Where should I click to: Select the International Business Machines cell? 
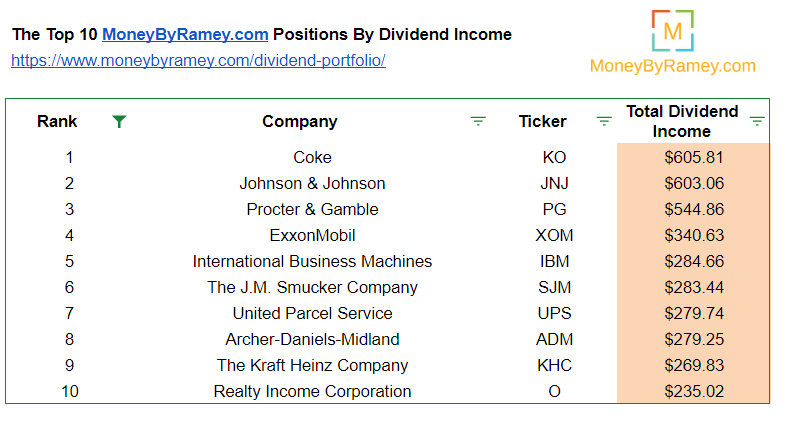tap(312, 261)
